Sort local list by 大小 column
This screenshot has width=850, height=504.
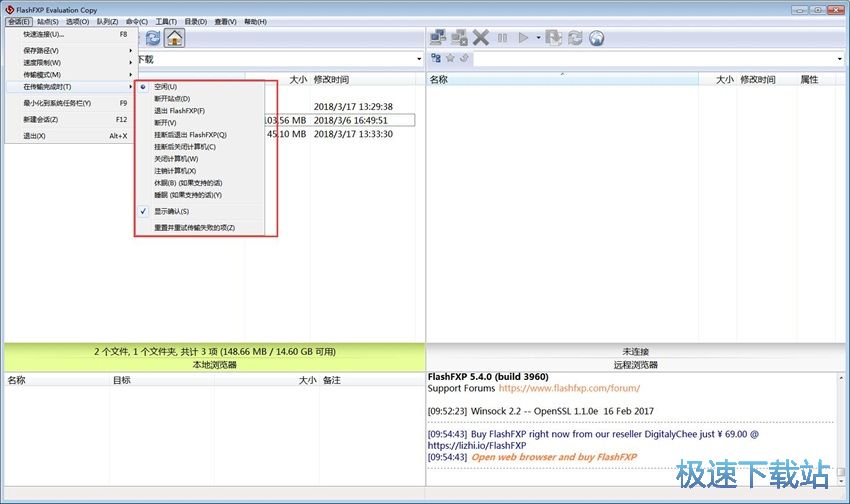point(277,80)
